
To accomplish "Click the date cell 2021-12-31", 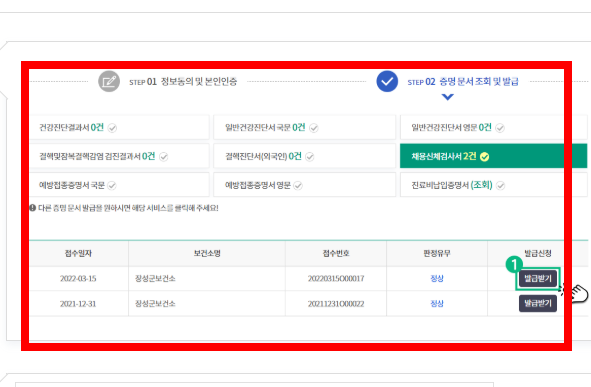I will click(x=78, y=303).
